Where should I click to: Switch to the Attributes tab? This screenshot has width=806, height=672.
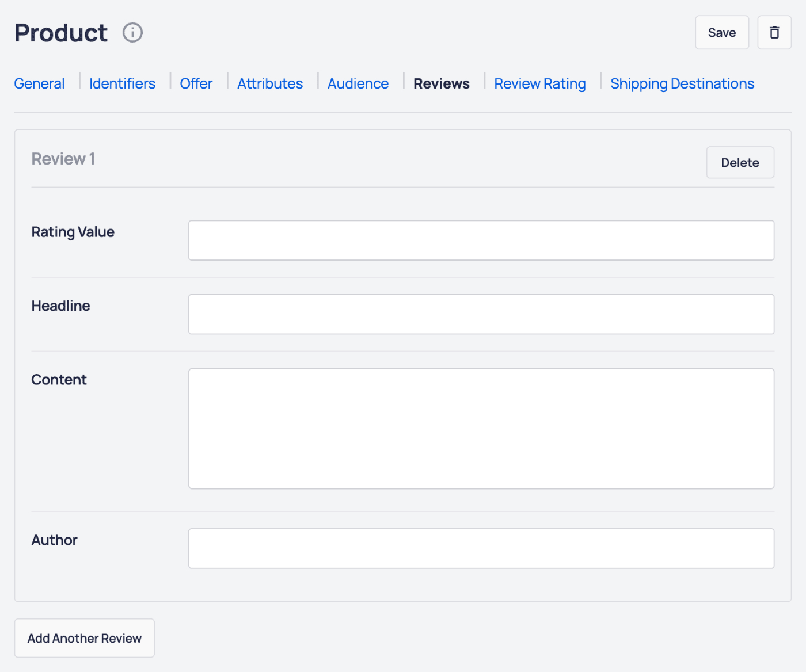point(269,83)
